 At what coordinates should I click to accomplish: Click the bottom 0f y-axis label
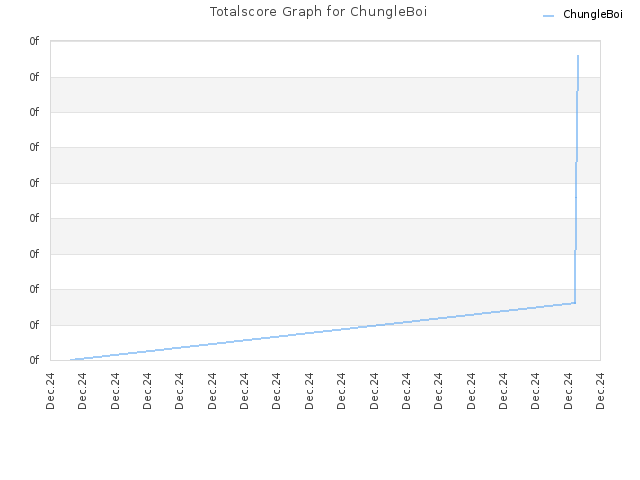(x=34, y=360)
